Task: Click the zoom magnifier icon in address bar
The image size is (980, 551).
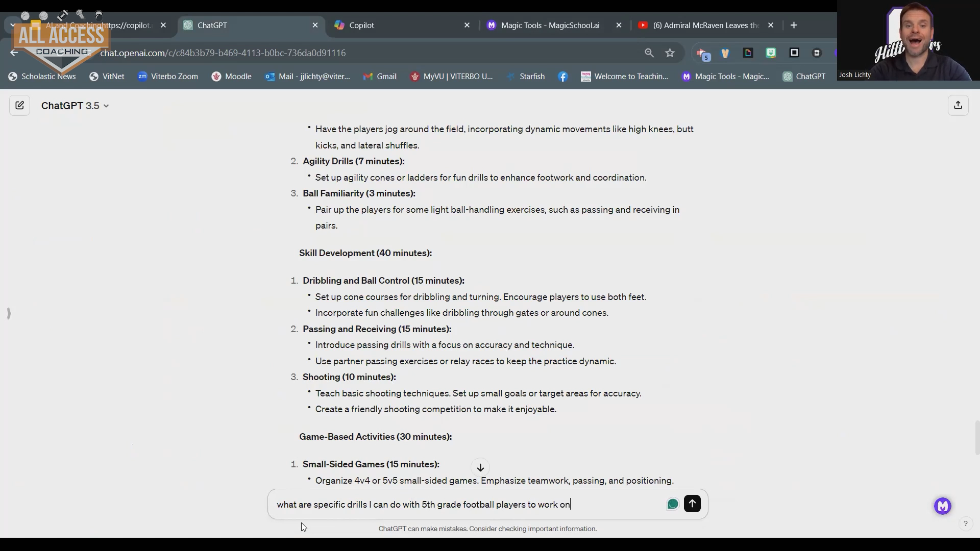Action: tap(649, 53)
